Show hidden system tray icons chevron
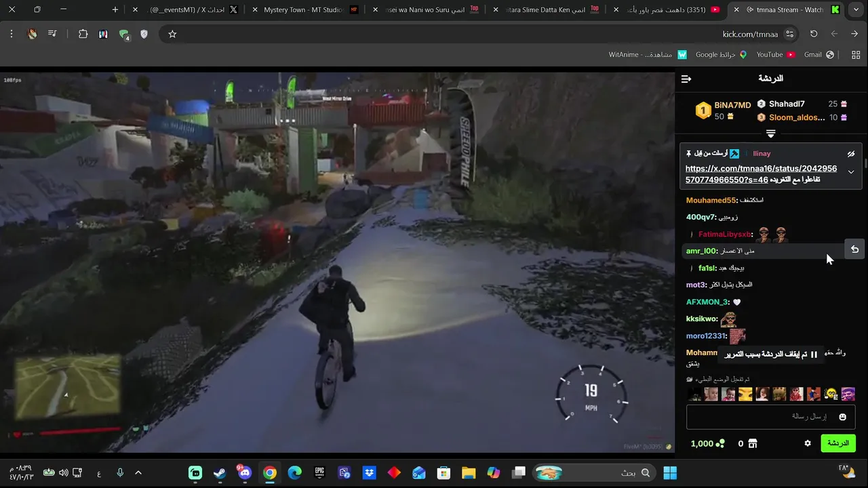The image size is (868, 488). (138, 472)
